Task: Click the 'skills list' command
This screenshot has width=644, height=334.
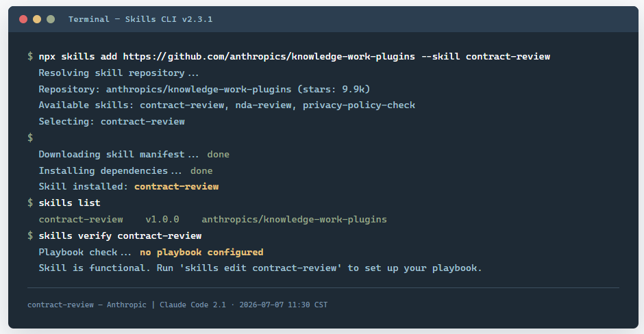Action: click(x=69, y=203)
